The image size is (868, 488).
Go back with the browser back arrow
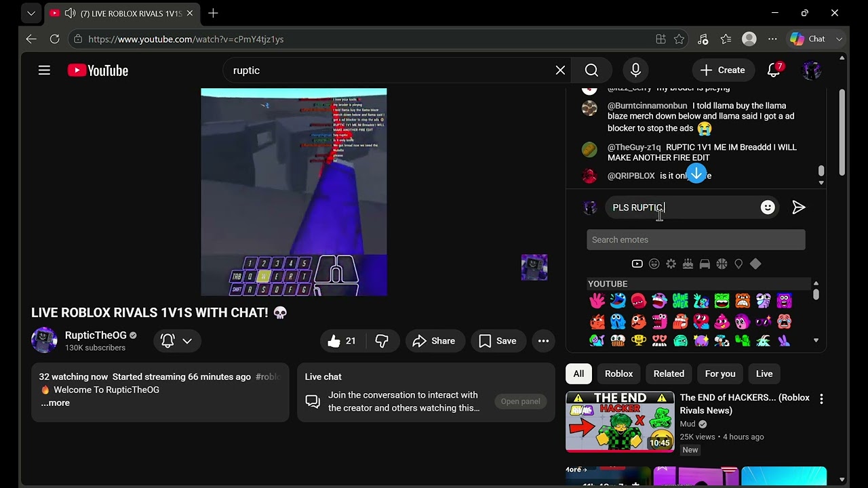(31, 39)
